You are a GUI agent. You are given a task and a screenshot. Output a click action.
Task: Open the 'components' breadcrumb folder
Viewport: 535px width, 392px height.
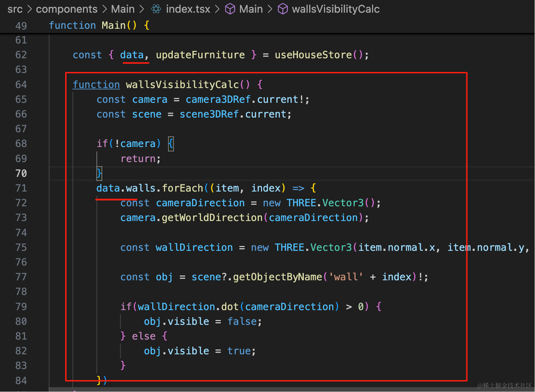(67, 9)
